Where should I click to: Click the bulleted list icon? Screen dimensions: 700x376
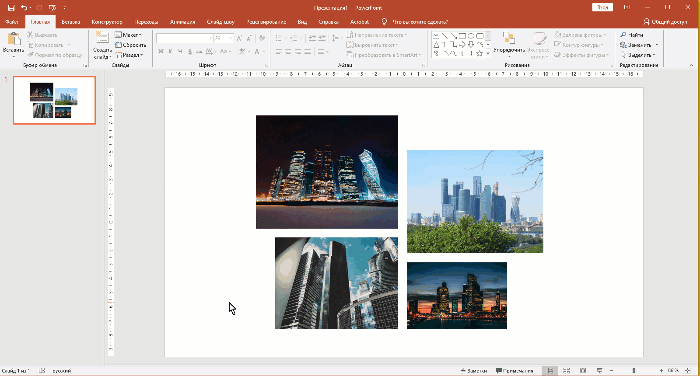(x=280, y=38)
